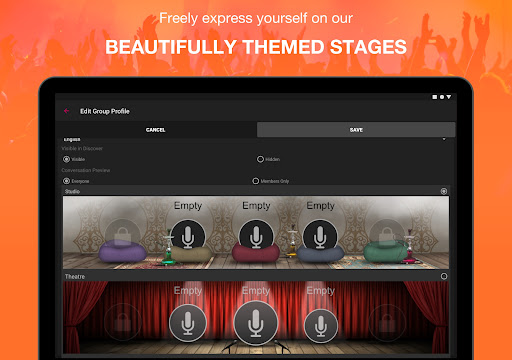Select the left Theatre stage microphone
Viewport: 512px width, 360px height.
188,323
